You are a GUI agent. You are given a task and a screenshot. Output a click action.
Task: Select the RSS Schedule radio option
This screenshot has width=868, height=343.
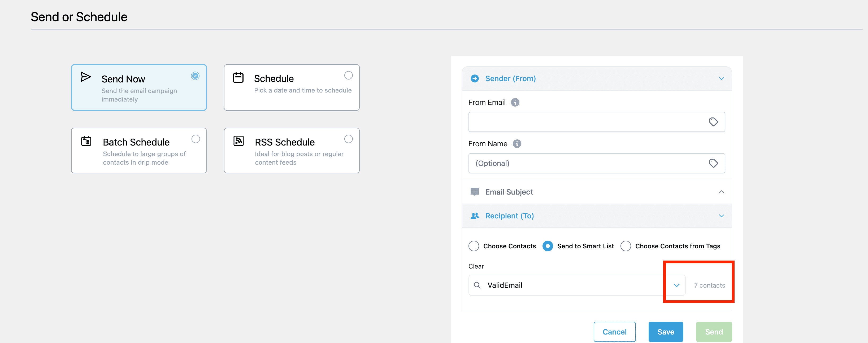click(348, 139)
